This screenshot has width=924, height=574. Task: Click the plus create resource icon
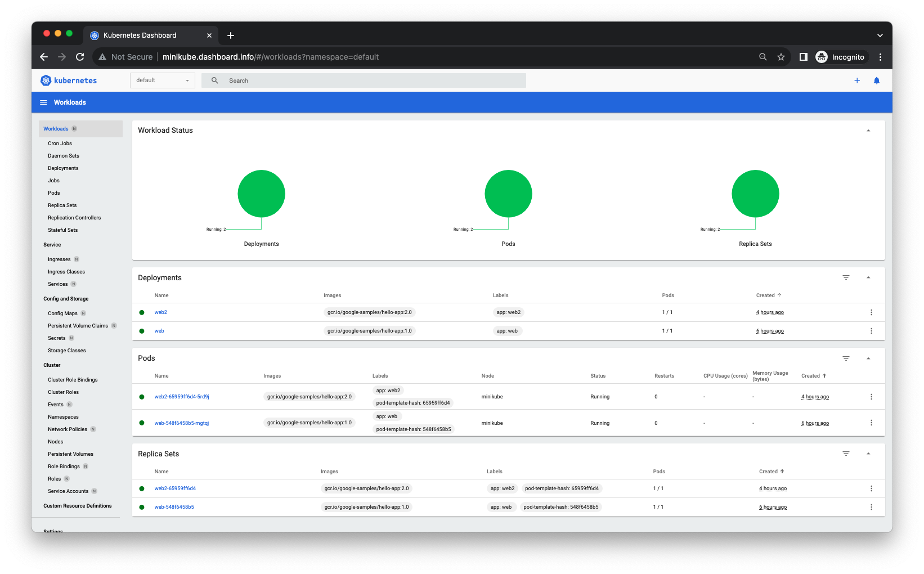(857, 80)
